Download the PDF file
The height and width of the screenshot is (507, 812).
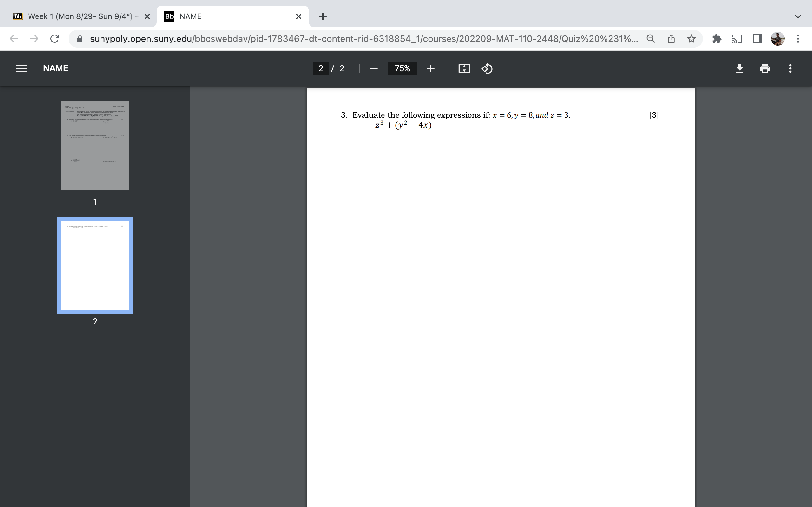[740, 68]
